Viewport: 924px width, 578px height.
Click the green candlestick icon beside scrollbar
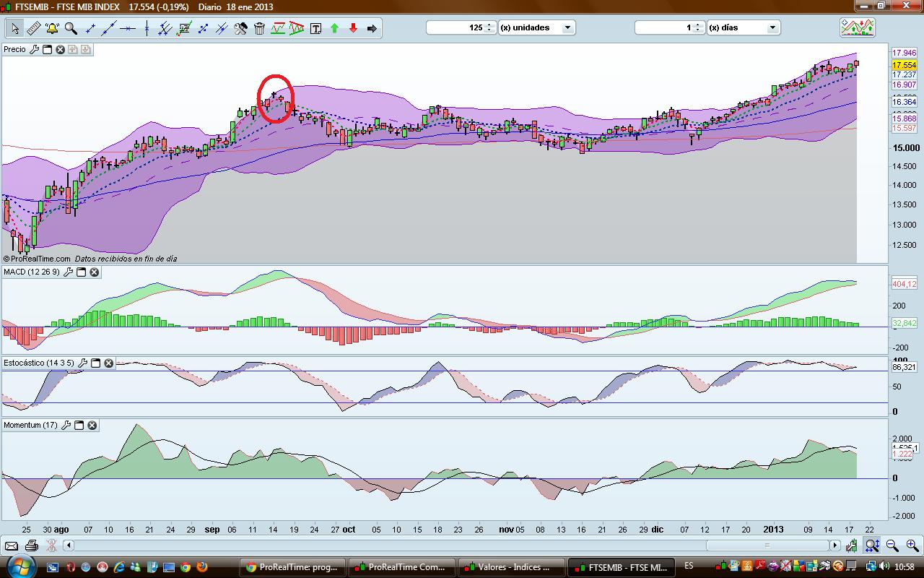click(x=853, y=545)
